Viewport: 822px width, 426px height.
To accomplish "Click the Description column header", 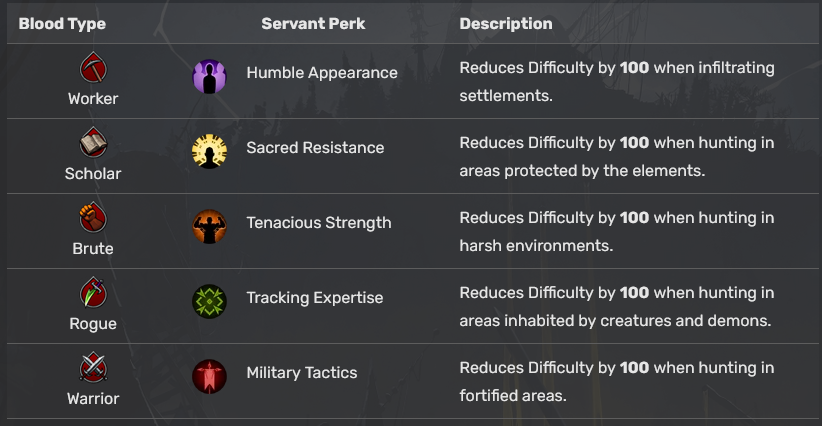I will [x=505, y=24].
